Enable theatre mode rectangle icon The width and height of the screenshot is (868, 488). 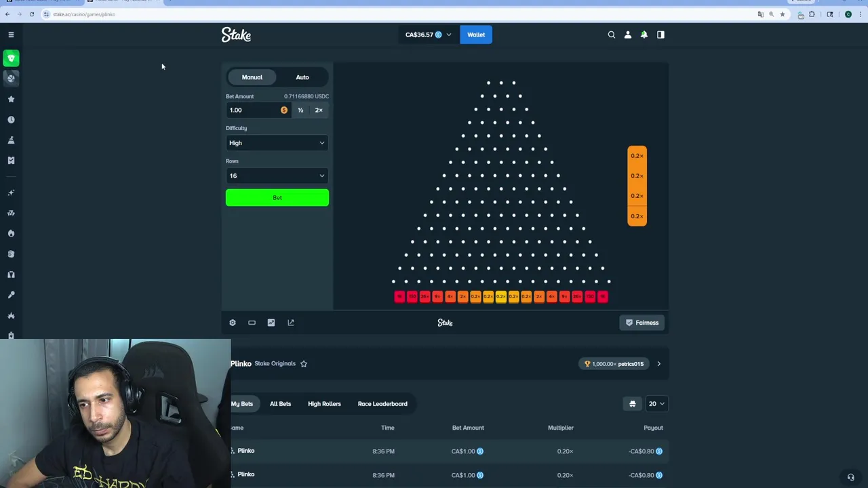click(252, 323)
